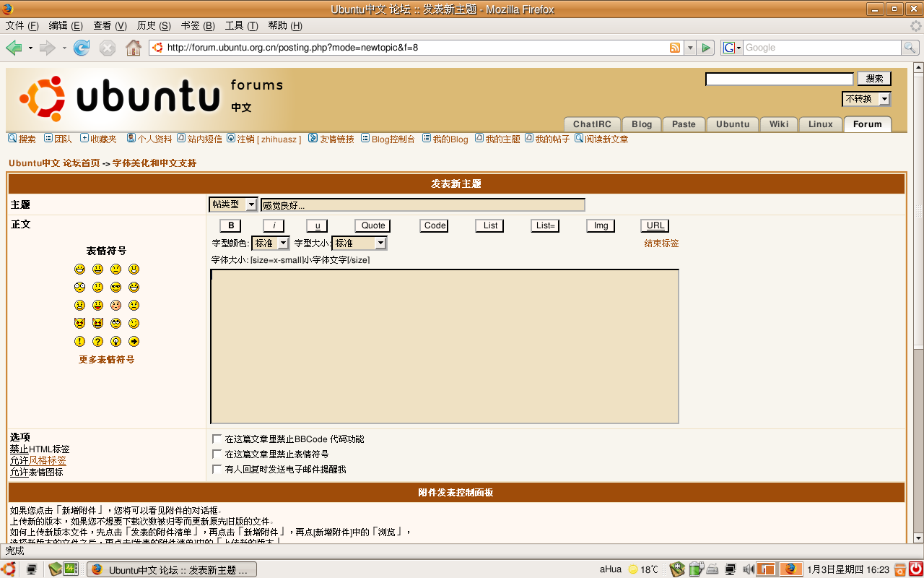Image resolution: width=924 pixels, height=578 pixels.
Task: Enable email notification on reply checkbox
Action: [217, 469]
